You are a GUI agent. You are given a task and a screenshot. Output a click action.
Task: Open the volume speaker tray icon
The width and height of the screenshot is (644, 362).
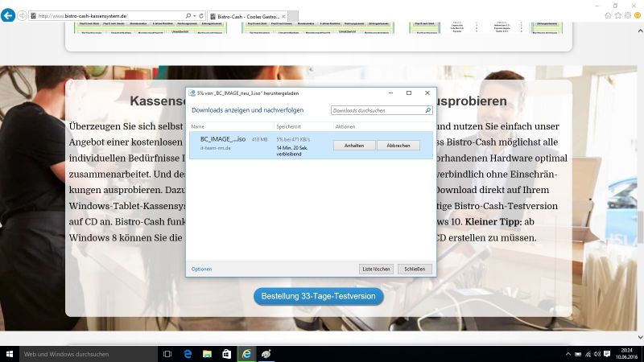coord(597,354)
